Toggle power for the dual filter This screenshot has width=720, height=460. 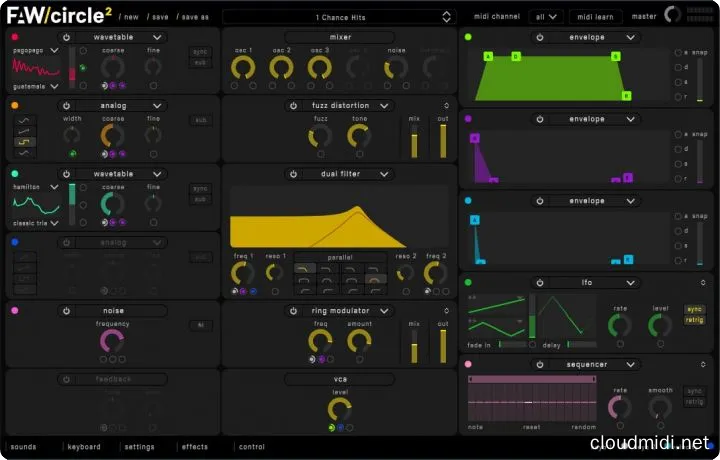(293, 174)
